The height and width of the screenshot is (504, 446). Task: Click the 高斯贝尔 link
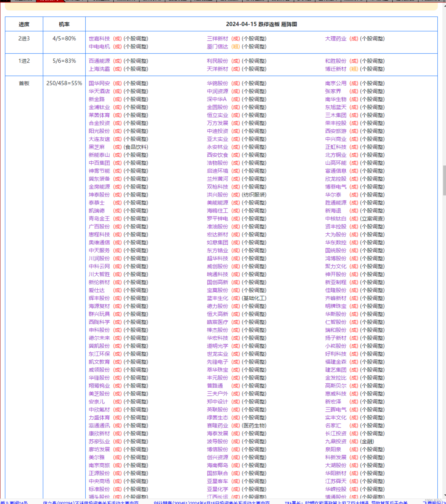click(x=336, y=386)
